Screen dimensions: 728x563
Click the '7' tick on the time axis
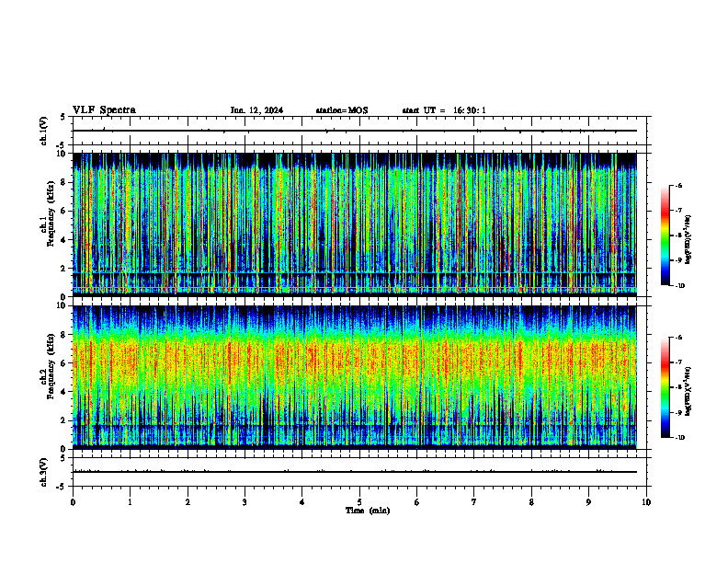[474, 502]
